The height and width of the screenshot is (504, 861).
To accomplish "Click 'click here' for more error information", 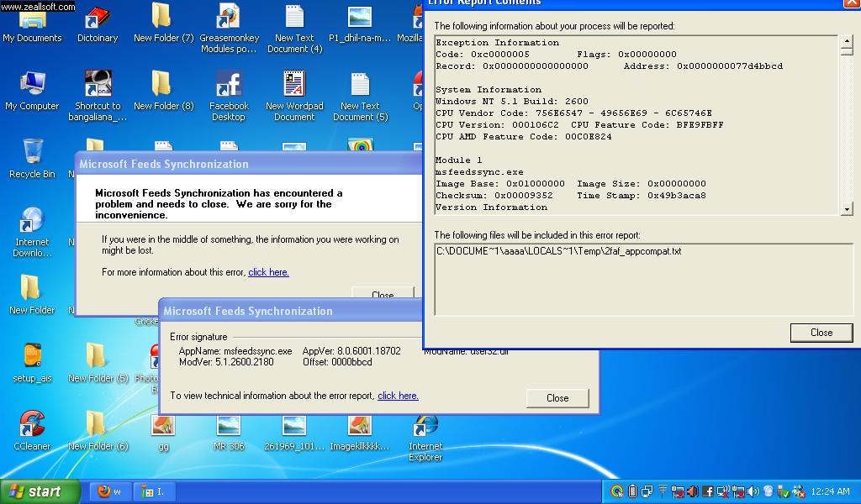I will (x=268, y=272).
